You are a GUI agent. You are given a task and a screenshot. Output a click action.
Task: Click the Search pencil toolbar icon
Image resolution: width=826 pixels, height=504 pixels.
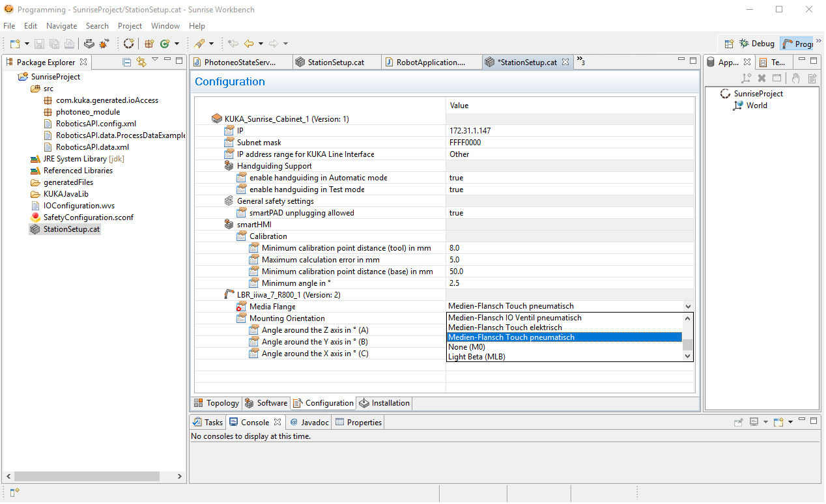pos(199,44)
